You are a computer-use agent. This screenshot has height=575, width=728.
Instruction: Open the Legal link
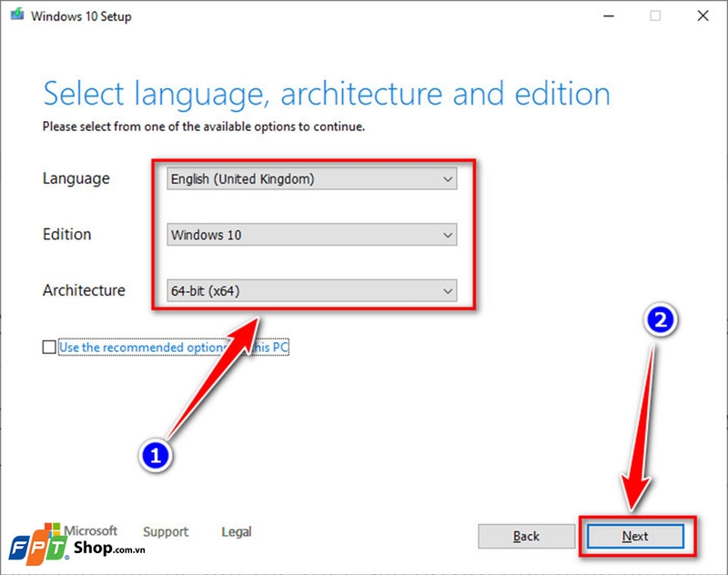point(237,532)
